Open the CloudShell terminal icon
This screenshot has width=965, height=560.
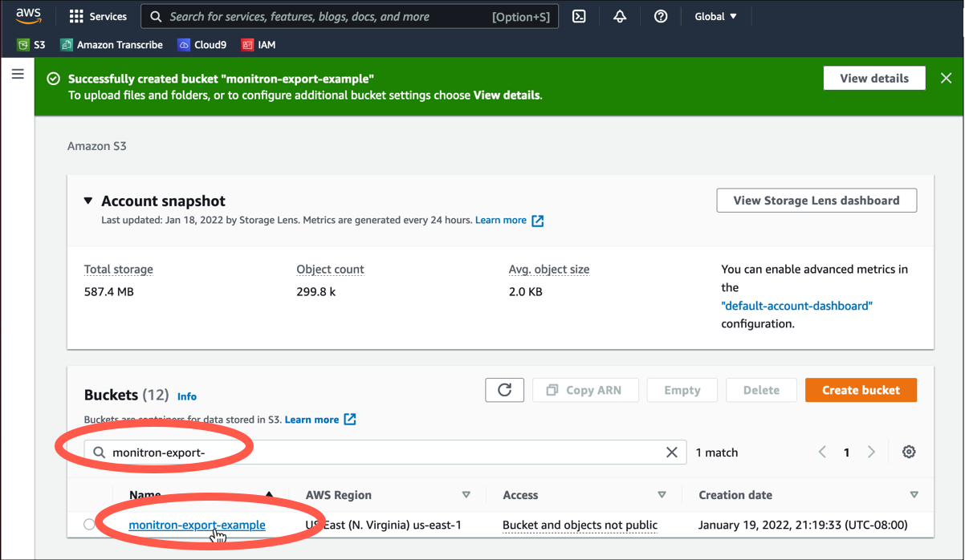coord(579,16)
